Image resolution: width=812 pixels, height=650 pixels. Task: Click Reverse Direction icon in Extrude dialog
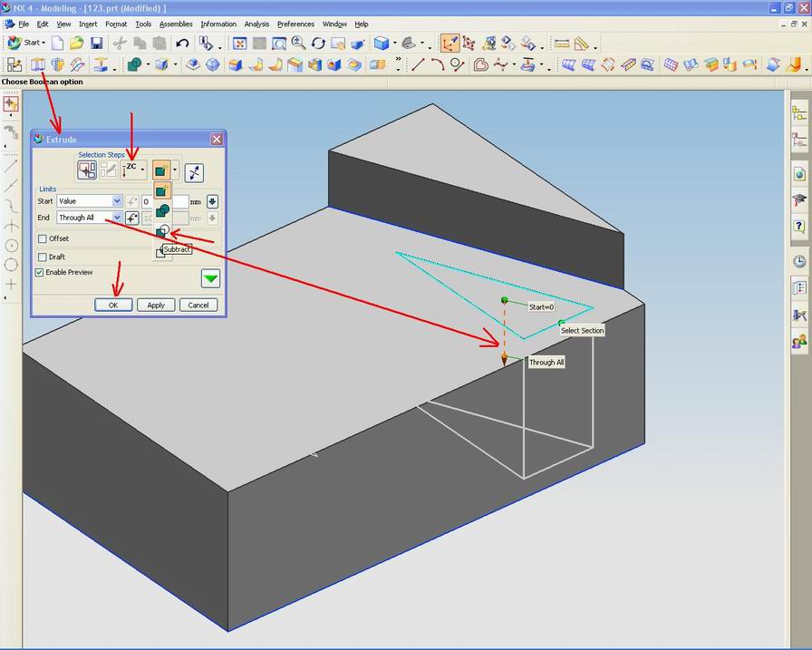(x=194, y=172)
